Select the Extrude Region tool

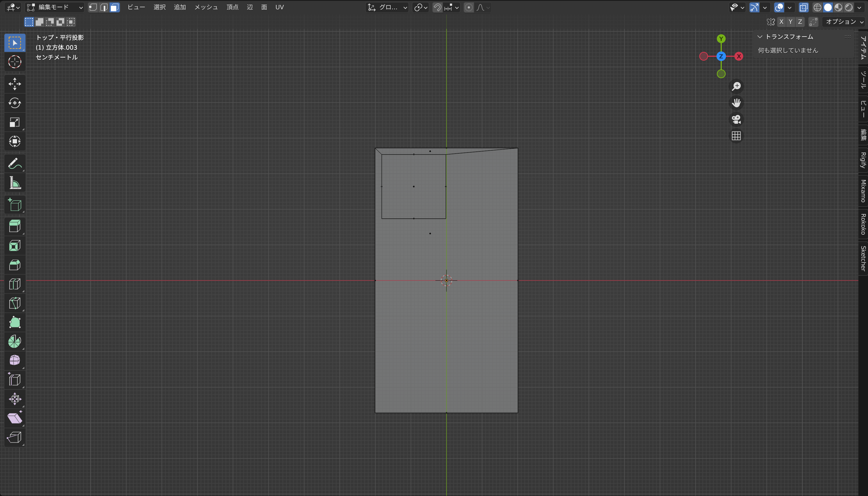click(15, 226)
